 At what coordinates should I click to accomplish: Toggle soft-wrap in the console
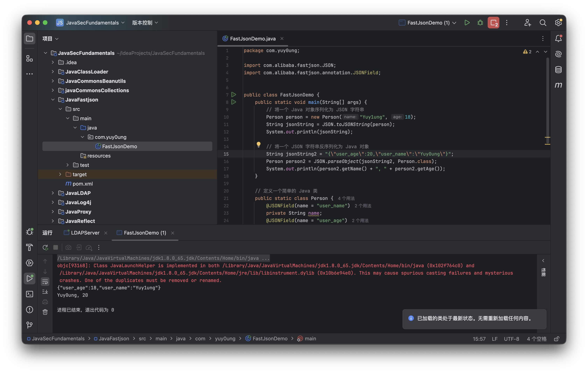(45, 282)
